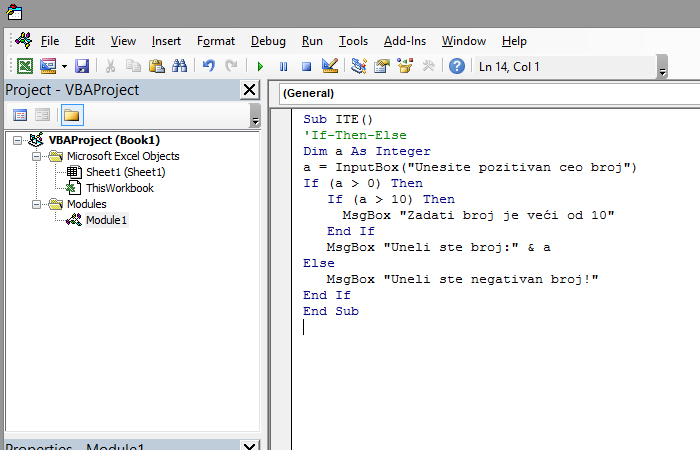Image resolution: width=700 pixels, height=450 pixels.
Task: Click the View Code button in Project pane
Action: [x=20, y=115]
